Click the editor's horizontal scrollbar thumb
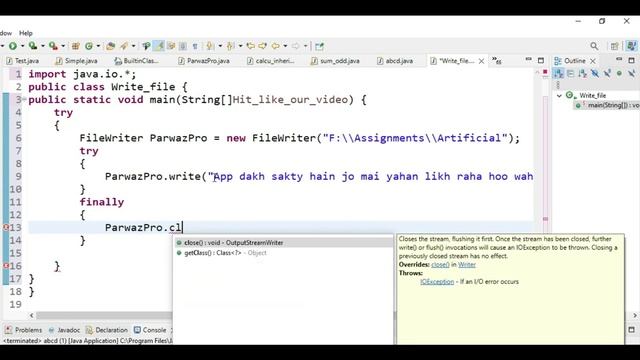640x360 pixels. [x=104, y=316]
